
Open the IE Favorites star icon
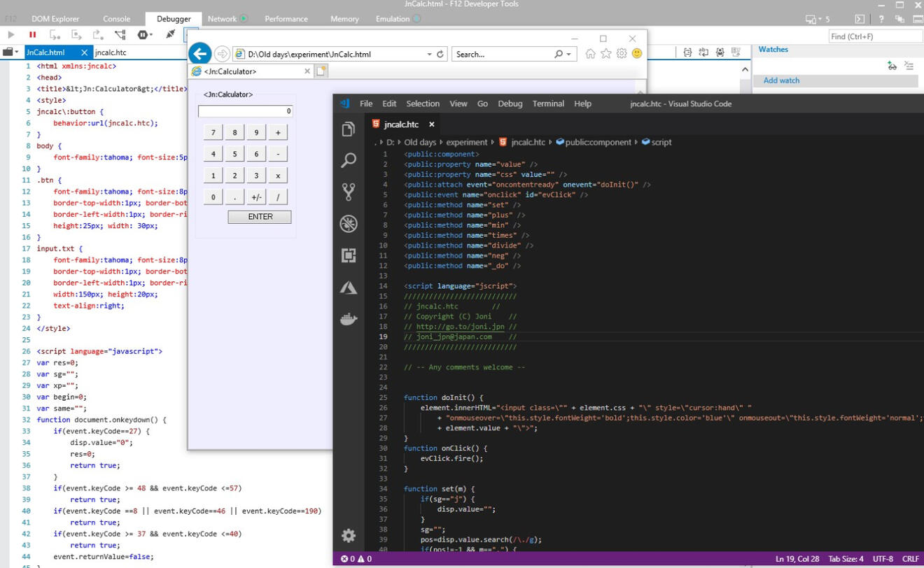tap(606, 54)
